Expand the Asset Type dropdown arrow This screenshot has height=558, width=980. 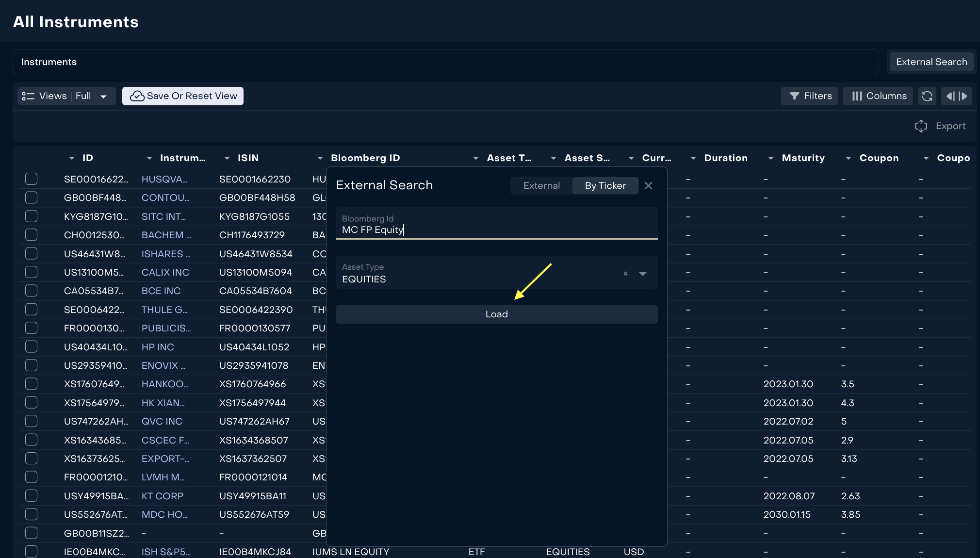pyautogui.click(x=643, y=274)
